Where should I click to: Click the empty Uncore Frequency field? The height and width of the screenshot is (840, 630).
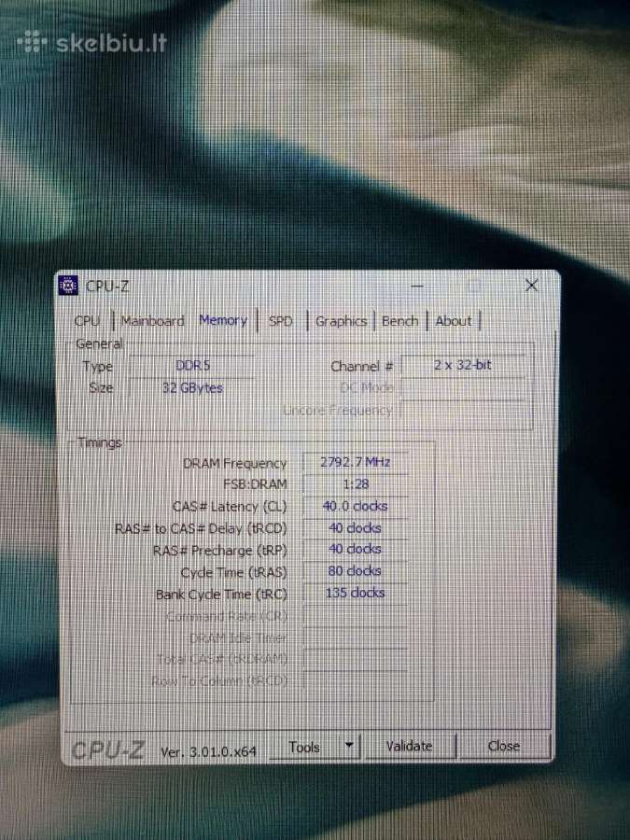(463, 411)
